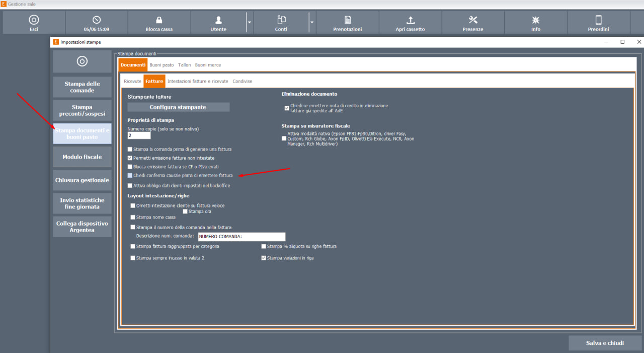The width and height of the screenshot is (644, 353).
Task: Click the Esci power icon
Action: [34, 20]
